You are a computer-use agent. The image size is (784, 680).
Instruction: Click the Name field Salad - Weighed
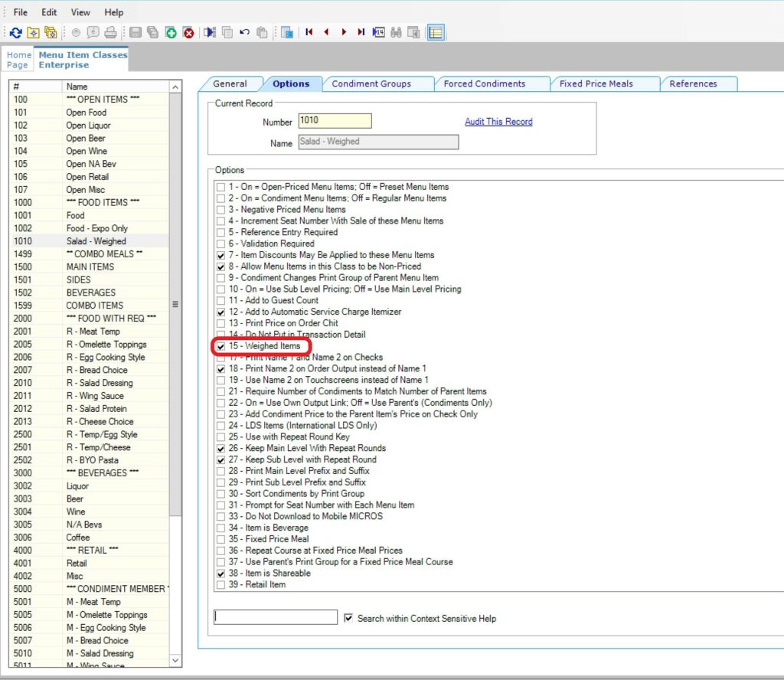pos(378,142)
